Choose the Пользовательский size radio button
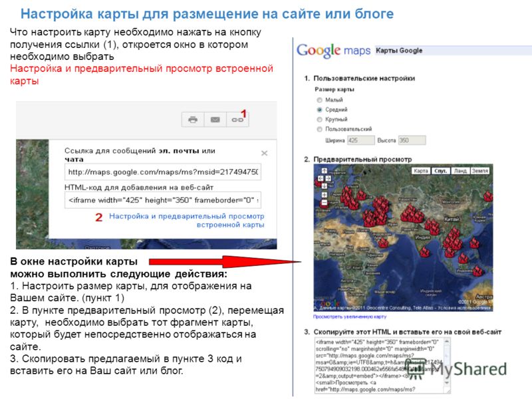 tap(319, 129)
